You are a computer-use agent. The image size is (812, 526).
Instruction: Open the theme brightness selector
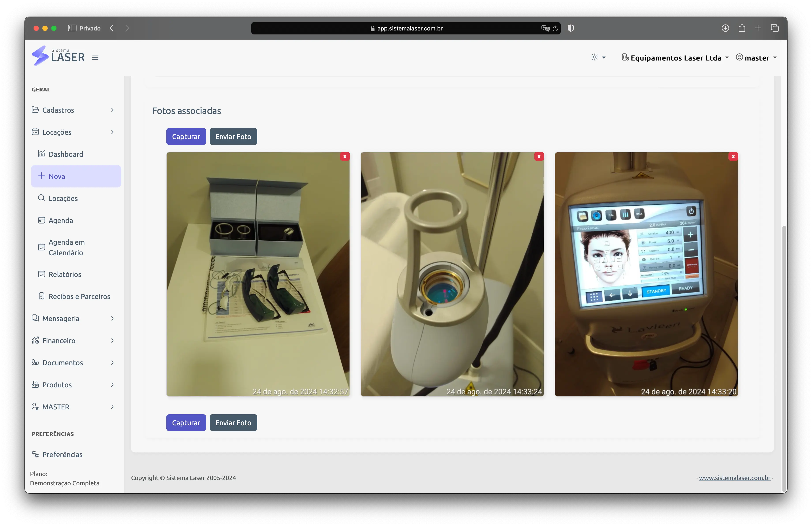598,57
